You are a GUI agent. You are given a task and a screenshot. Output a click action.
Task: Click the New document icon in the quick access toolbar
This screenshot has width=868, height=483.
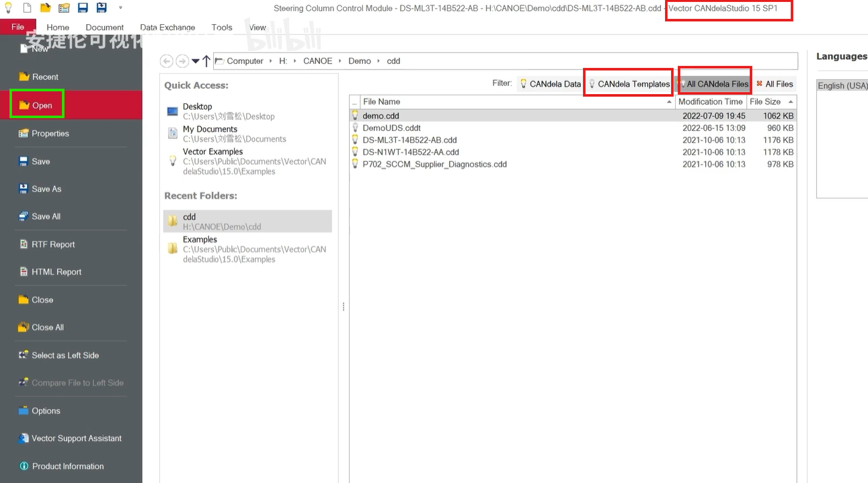pos(27,8)
